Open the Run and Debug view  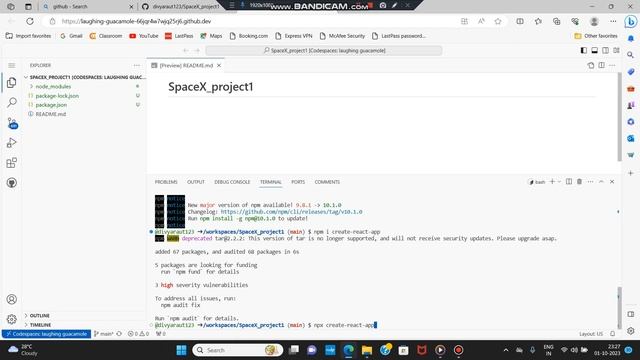click(x=11, y=143)
